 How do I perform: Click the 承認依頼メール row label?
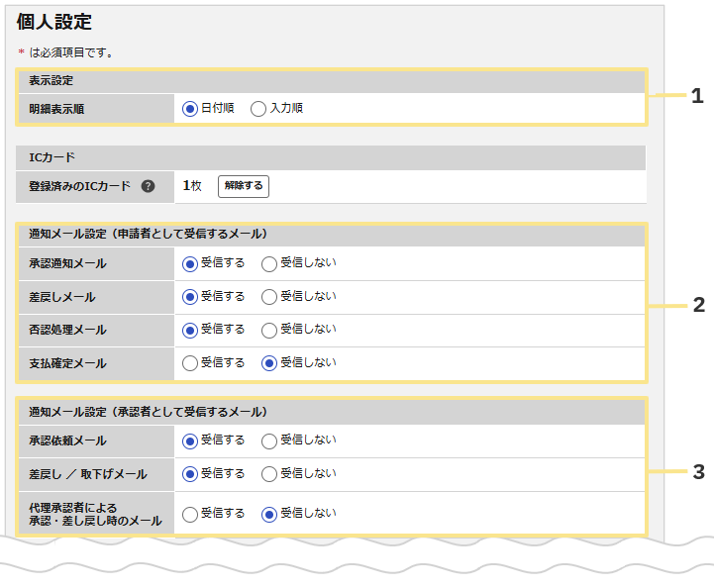click(x=68, y=441)
